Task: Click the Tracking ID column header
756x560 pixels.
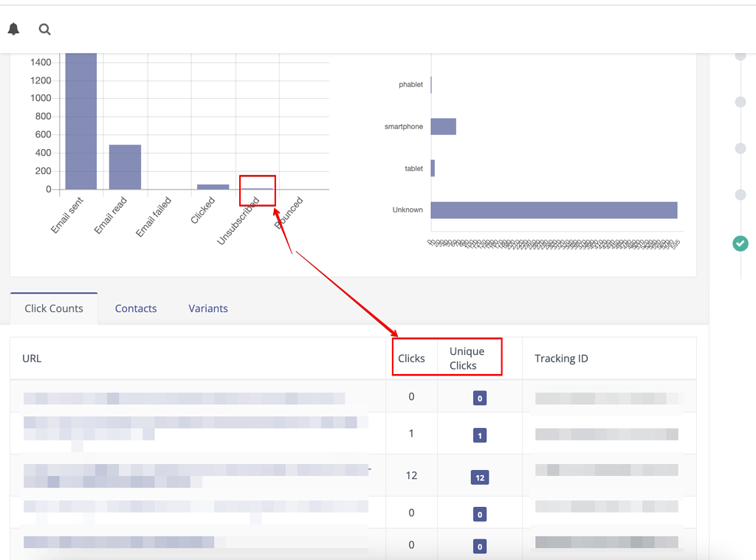Action: pos(561,358)
